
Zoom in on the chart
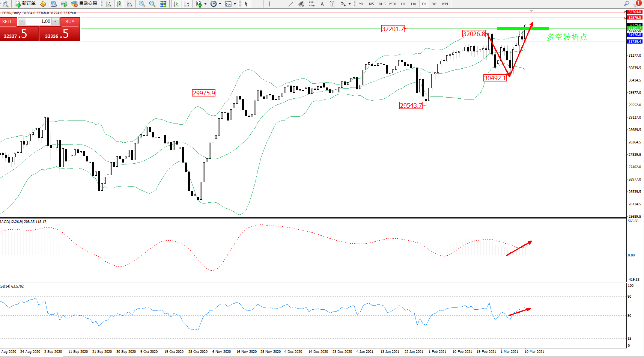pos(141,4)
